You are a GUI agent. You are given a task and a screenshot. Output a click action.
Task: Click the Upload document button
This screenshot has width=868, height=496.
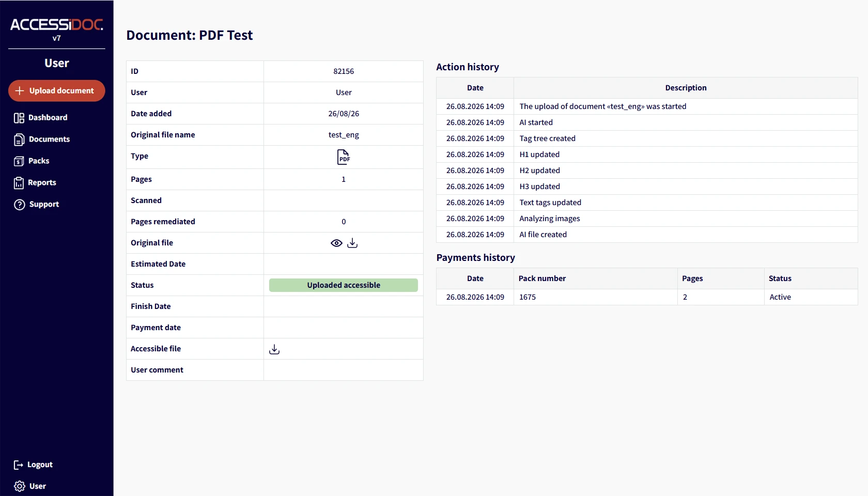tap(57, 91)
